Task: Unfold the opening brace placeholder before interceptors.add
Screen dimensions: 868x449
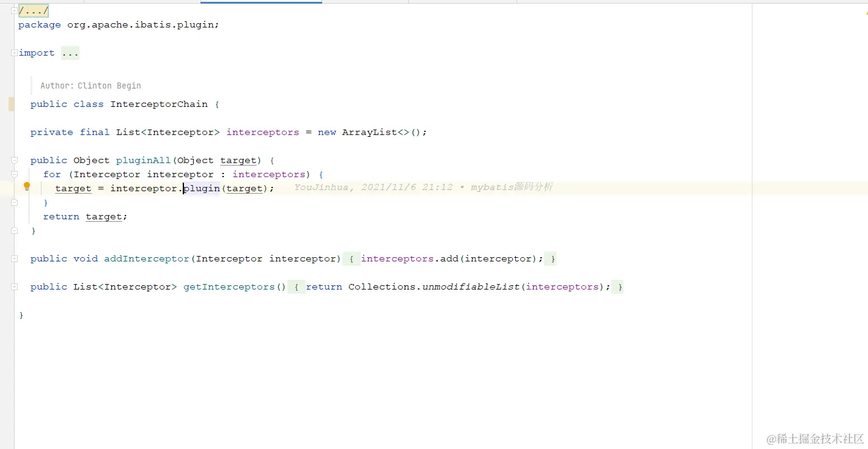Action: pos(351,259)
